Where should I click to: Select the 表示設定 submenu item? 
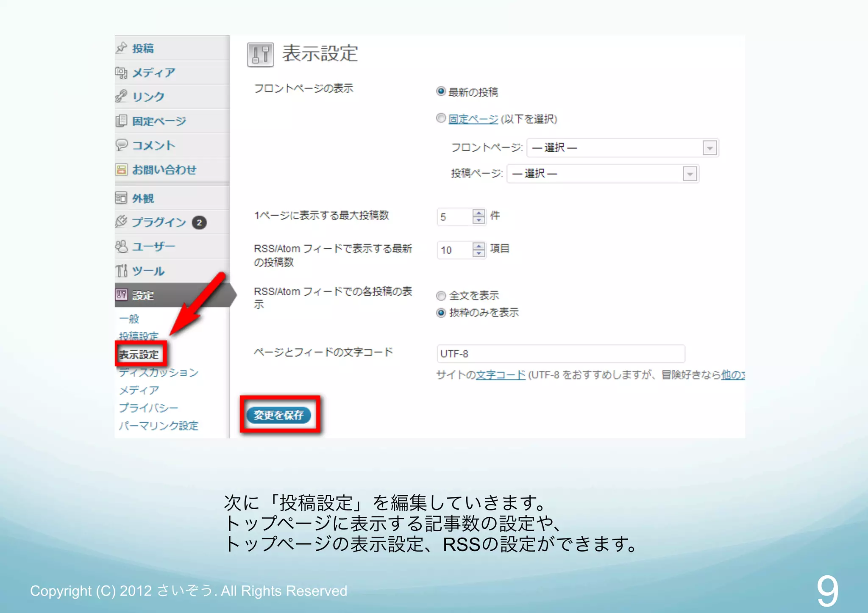[139, 354]
